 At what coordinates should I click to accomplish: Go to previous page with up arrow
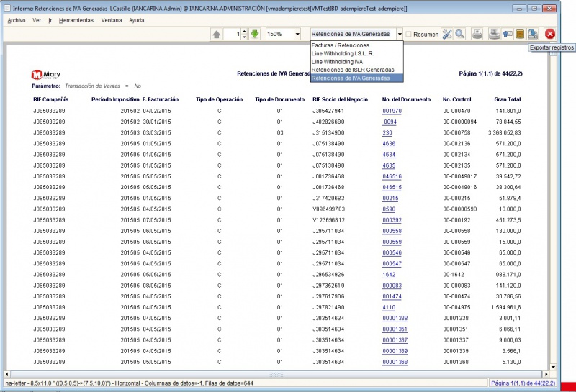[x=217, y=34]
